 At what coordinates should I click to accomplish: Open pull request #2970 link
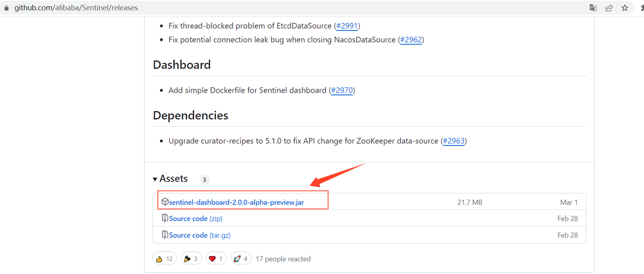342,90
